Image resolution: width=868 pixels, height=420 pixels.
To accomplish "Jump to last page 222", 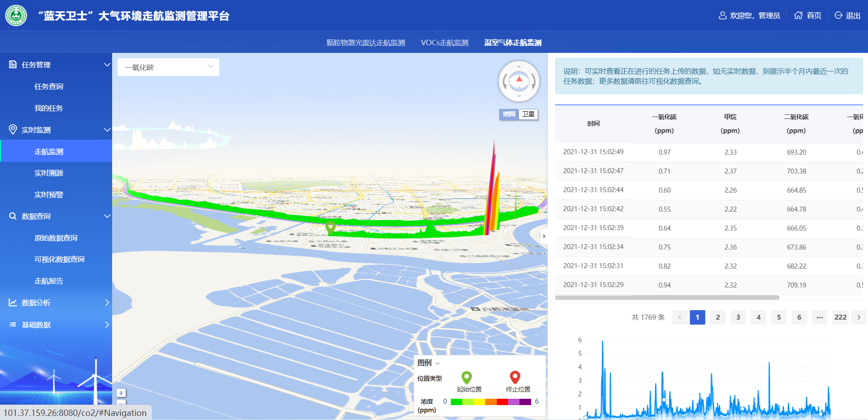I will point(840,317).
